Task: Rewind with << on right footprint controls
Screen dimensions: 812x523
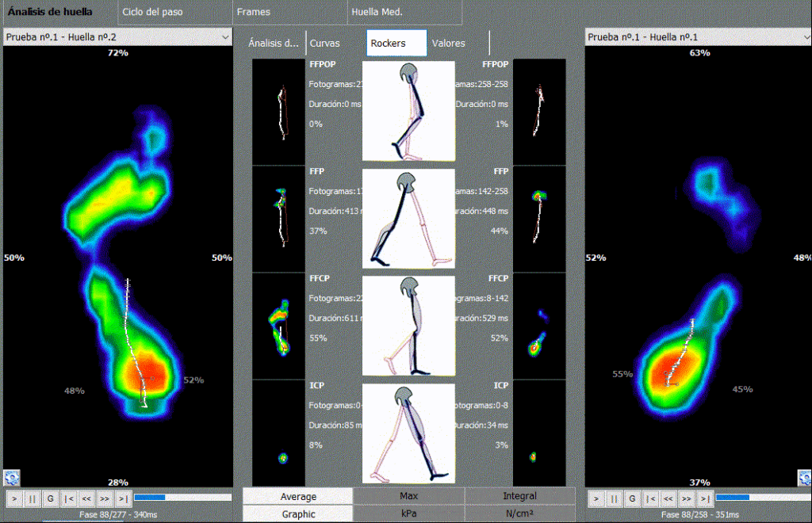Action: pos(668,498)
